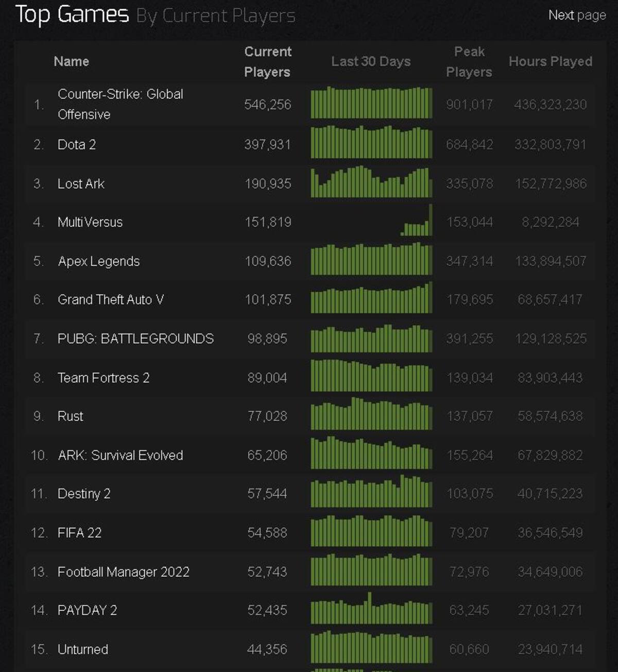The width and height of the screenshot is (618, 672).
Task: Click Unturned's 30-day bar chart
Action: tap(371, 647)
